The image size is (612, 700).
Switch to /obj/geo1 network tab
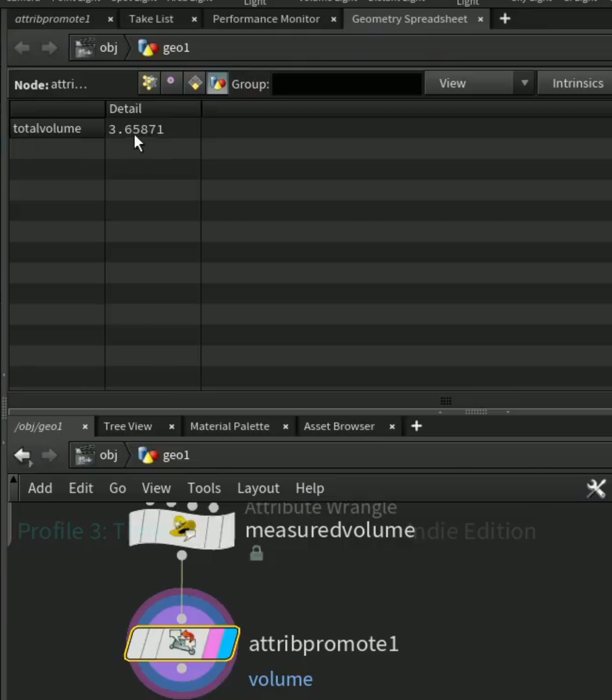point(39,426)
